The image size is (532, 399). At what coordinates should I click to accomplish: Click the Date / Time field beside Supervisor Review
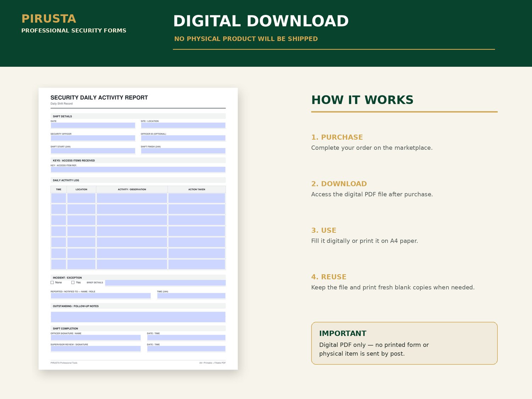(186, 349)
